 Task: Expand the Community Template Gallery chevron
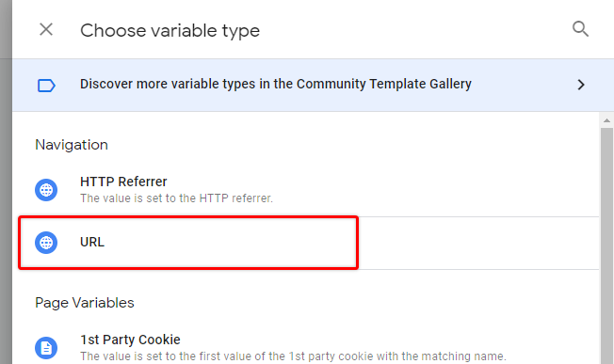(581, 85)
